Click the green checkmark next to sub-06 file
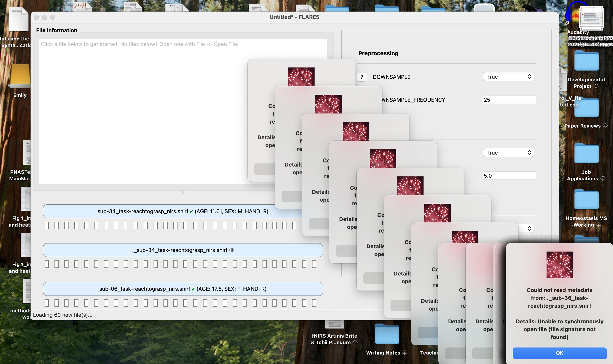 tap(193, 289)
